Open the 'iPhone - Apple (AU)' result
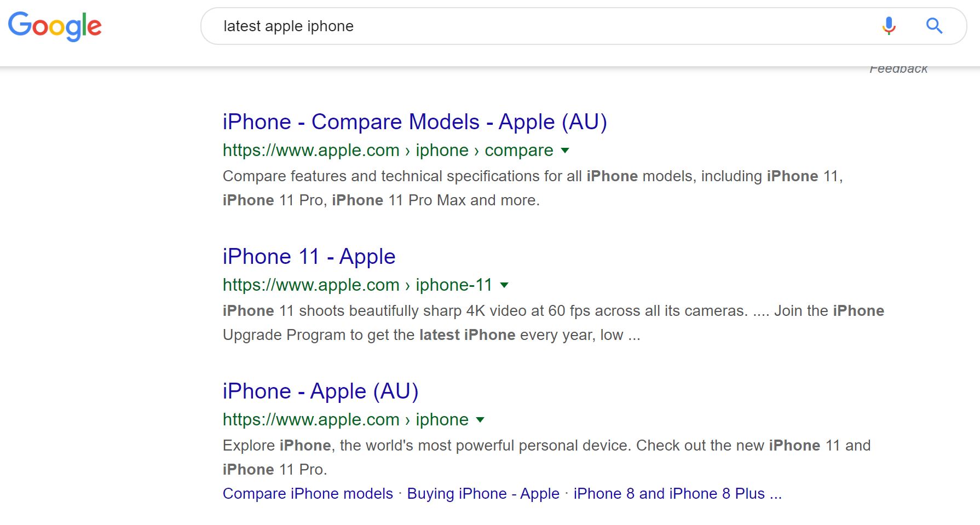 (x=320, y=391)
